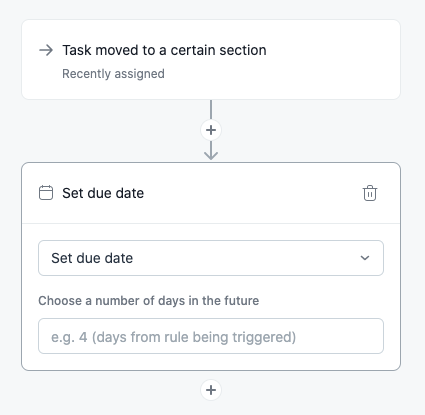The width and height of the screenshot is (425, 415).
Task: Click the 'Set due date' card header title
Action: pyautogui.click(x=103, y=193)
